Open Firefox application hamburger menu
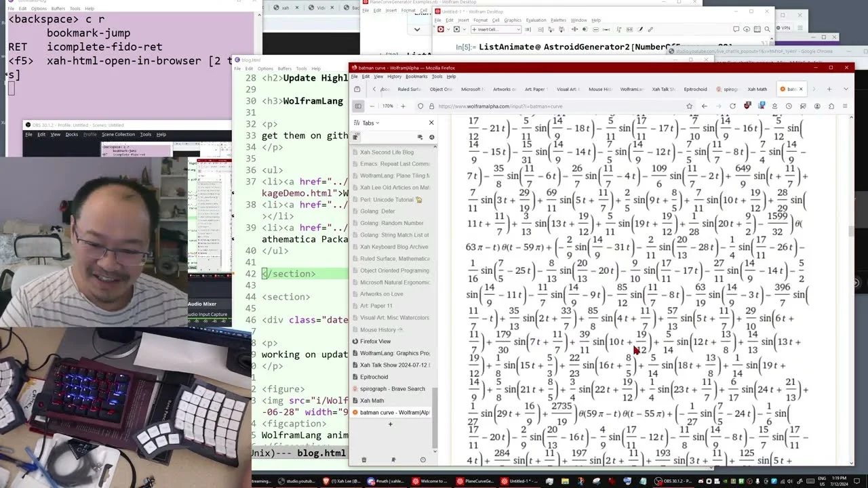Screen dimensions: 868x488 (845, 106)
